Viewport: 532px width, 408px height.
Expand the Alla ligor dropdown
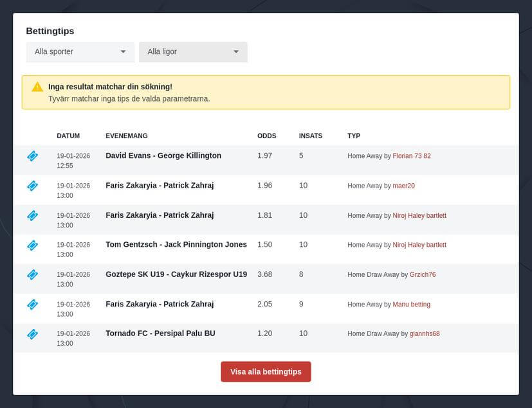pos(193,51)
